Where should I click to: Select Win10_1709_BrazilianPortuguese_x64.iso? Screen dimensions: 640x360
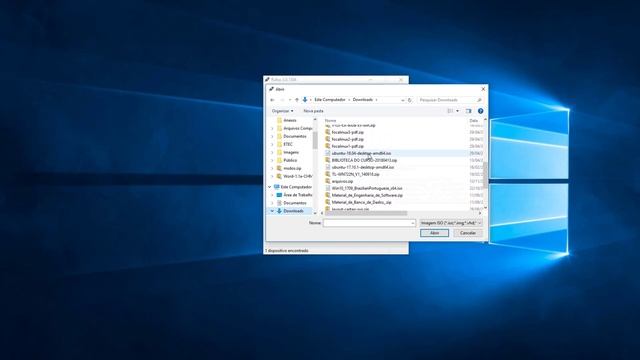click(367, 188)
